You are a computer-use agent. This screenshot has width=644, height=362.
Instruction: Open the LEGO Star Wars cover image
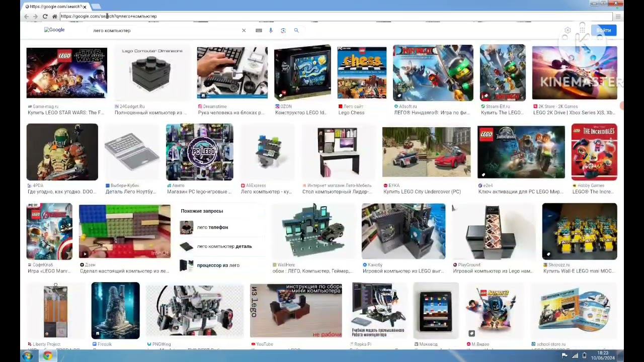click(67, 73)
